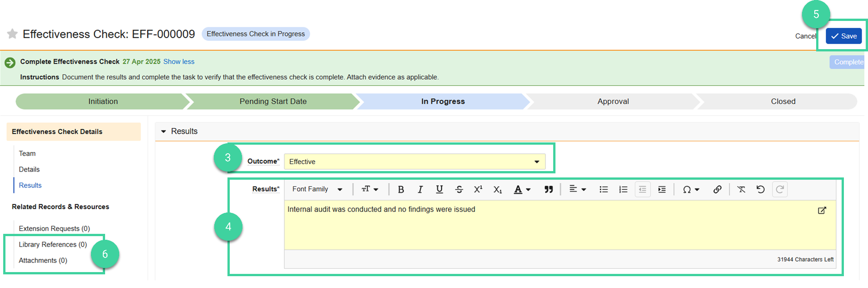The height and width of the screenshot is (288, 868).
Task: Click the decrease indent icon
Action: [642, 189]
